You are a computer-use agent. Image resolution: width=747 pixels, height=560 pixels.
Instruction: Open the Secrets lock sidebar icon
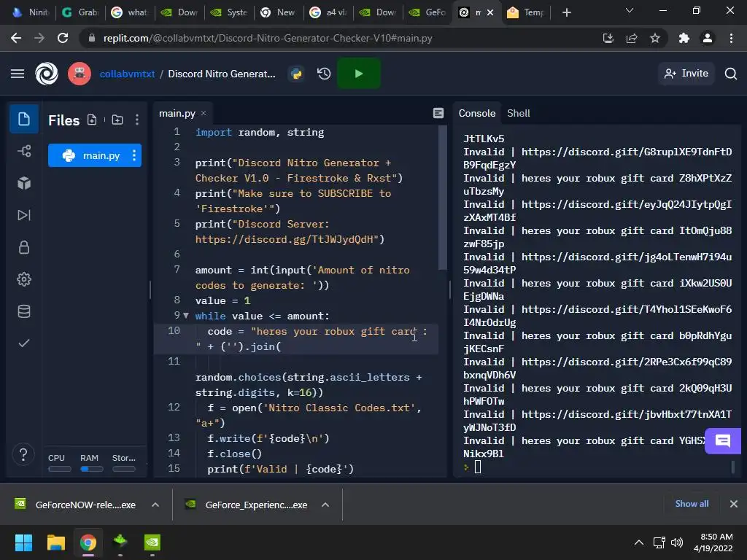point(24,247)
